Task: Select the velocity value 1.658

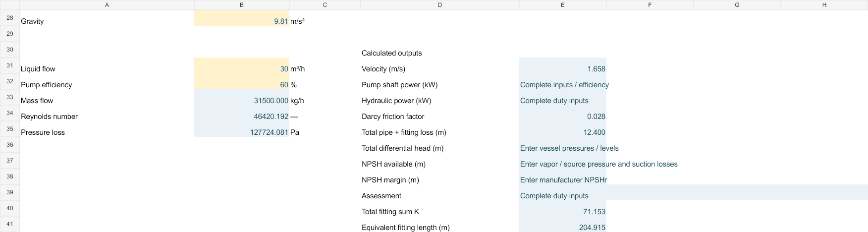Action: [x=563, y=65]
